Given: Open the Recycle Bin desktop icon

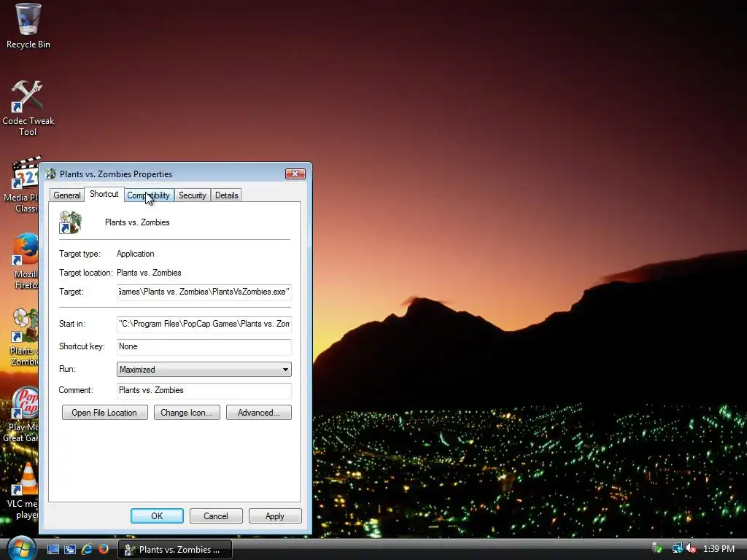Looking at the screenshot, I should pyautogui.click(x=28, y=26).
